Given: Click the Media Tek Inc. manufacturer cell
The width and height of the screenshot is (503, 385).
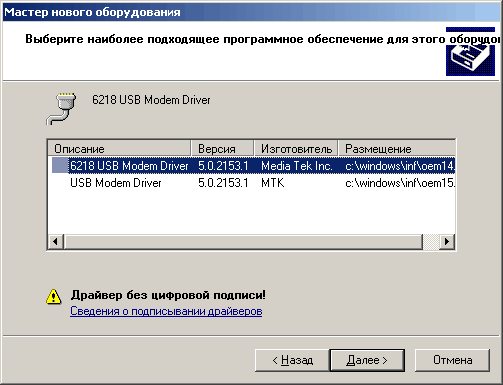Looking at the screenshot, I should pyautogui.click(x=296, y=166).
